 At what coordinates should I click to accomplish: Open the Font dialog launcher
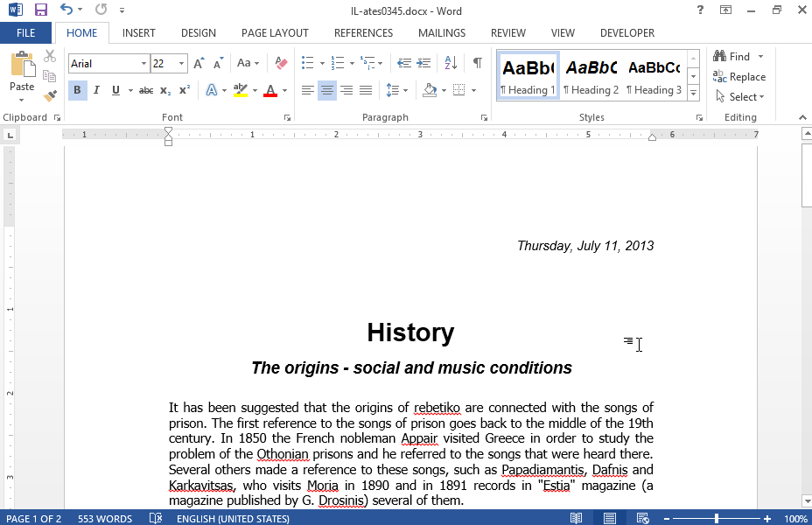pos(287,118)
